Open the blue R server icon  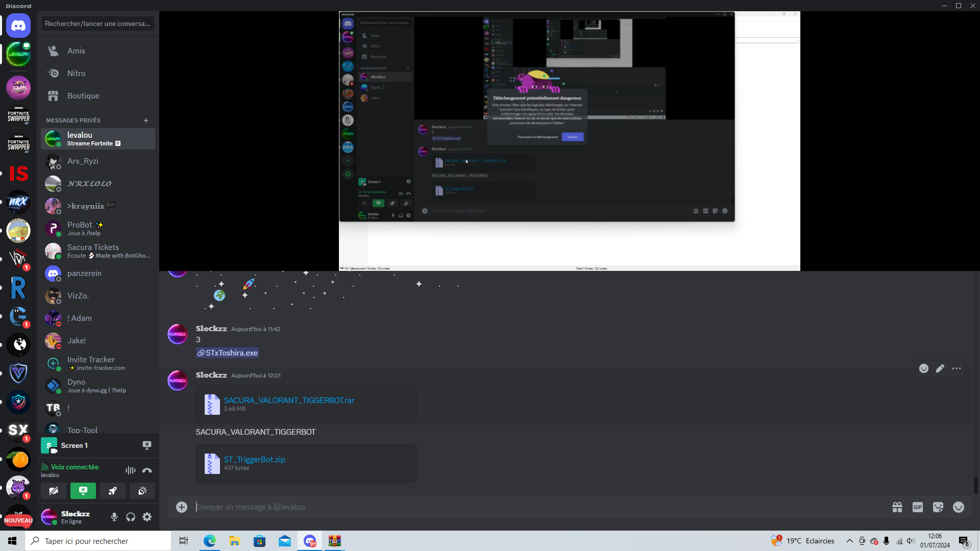coord(18,288)
